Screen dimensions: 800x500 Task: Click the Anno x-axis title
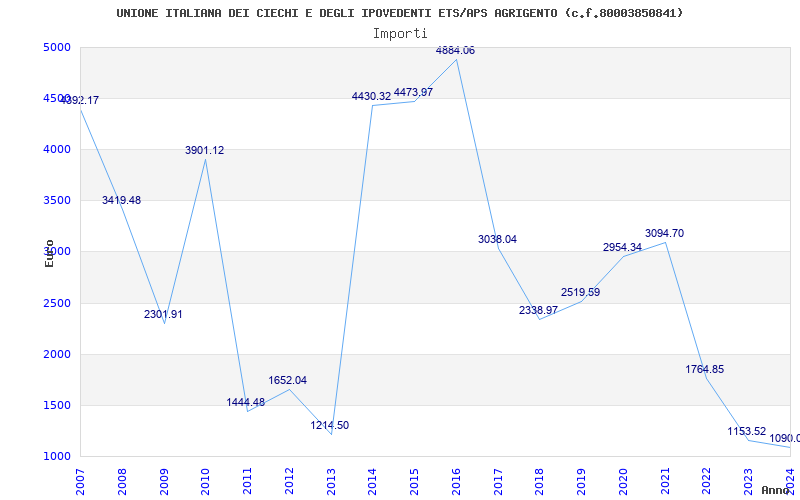point(774,490)
